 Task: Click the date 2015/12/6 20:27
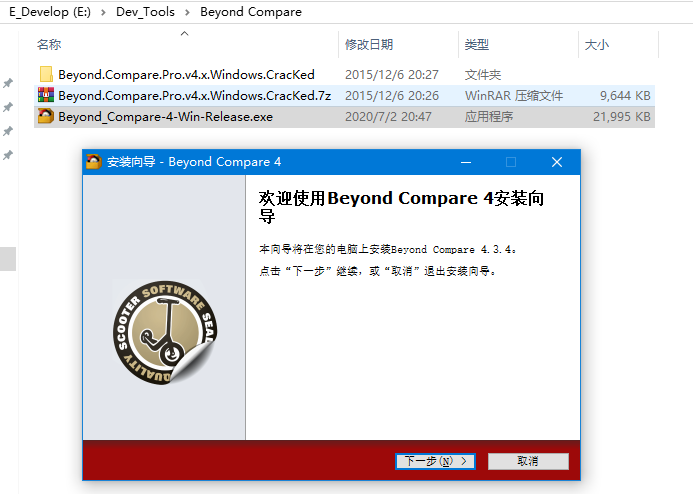[392, 75]
